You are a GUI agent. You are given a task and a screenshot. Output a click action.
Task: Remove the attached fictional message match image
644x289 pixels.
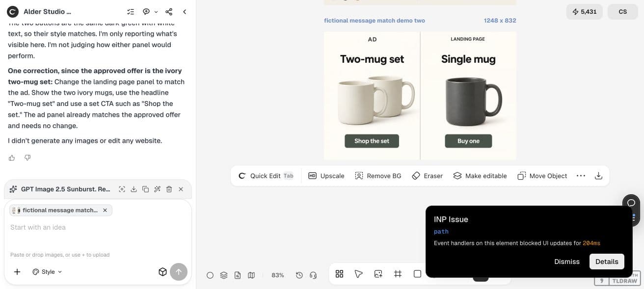pos(105,210)
